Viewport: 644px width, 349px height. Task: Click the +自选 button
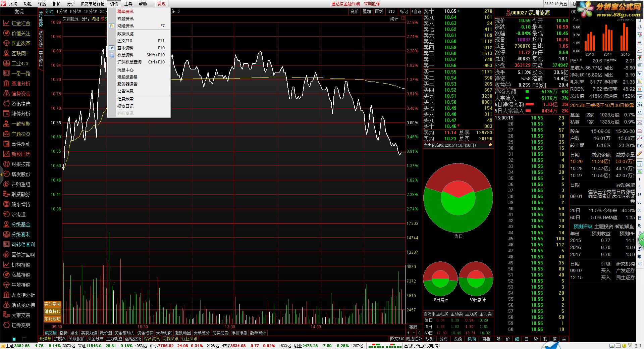point(416,11)
